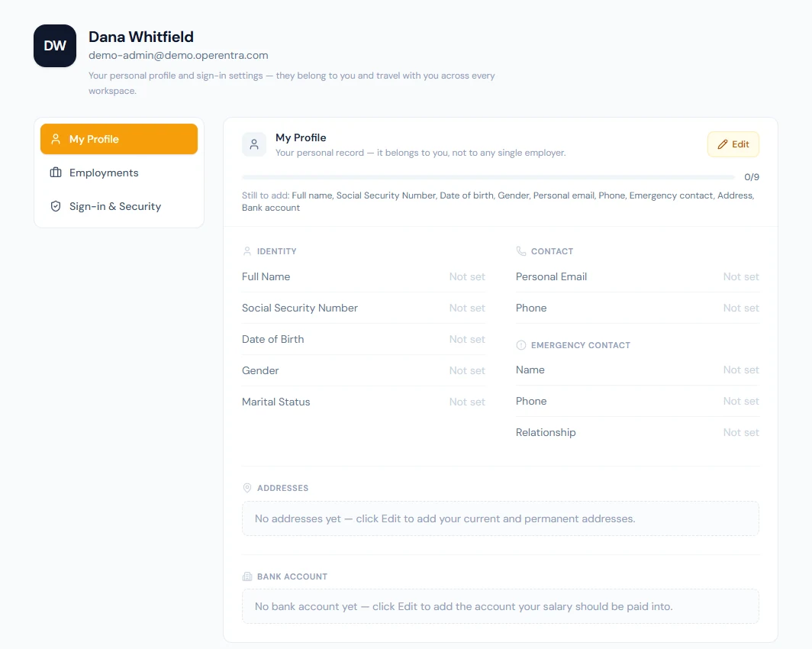Click the Still to add fields summary
The width and height of the screenshot is (812, 649).
pos(498,202)
